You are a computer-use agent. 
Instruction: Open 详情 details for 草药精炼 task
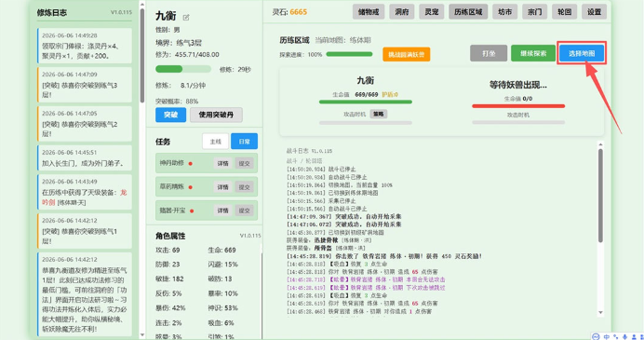click(x=223, y=187)
